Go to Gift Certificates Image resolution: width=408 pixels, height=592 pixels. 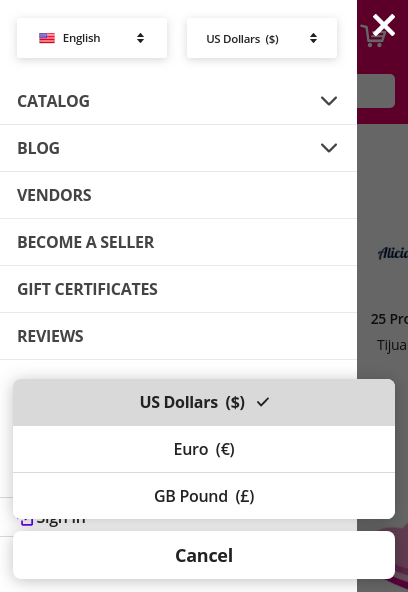pyautogui.click(x=178, y=289)
